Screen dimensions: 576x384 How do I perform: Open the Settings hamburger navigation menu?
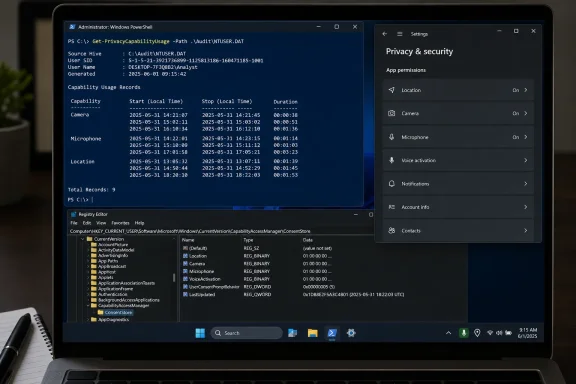400,34
